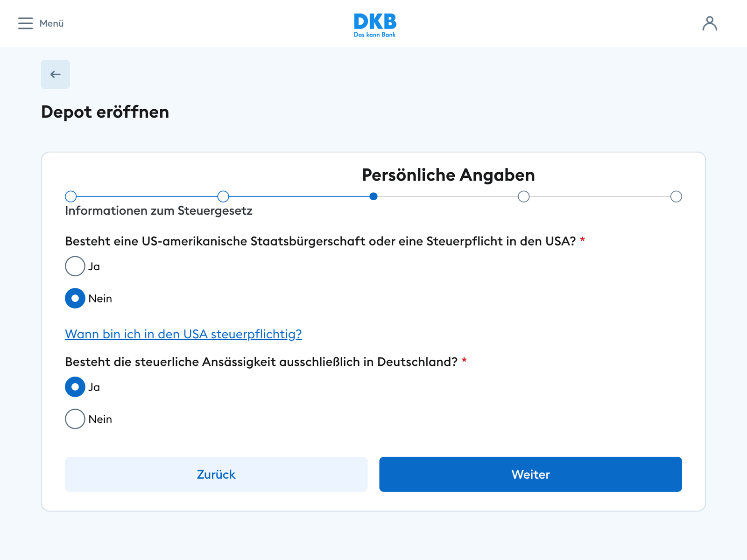
Task: Click the second progress step circle
Action: pos(223,196)
